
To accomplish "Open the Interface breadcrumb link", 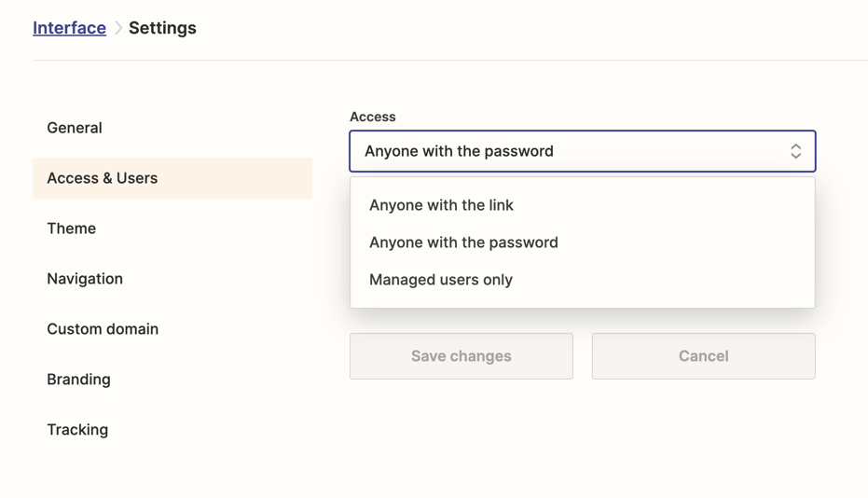I will (x=69, y=28).
